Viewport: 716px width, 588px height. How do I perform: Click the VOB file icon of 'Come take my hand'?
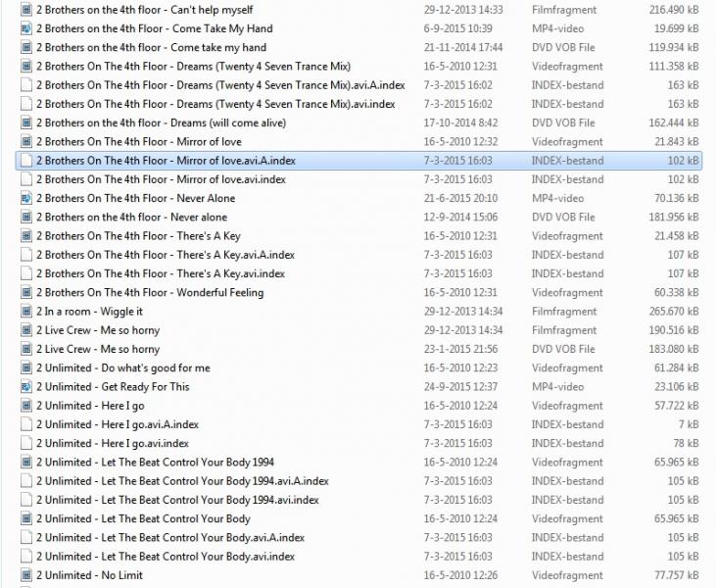tap(26, 47)
